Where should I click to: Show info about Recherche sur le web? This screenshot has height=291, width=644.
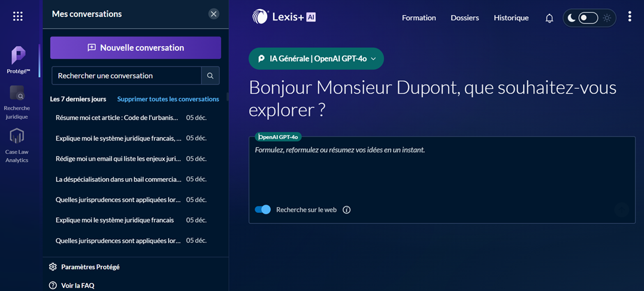click(346, 210)
